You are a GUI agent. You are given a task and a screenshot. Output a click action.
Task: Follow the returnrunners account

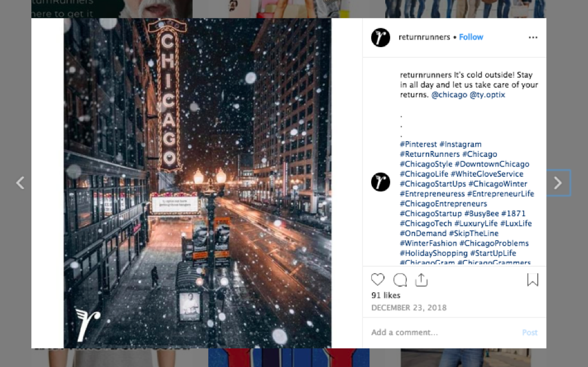point(471,37)
